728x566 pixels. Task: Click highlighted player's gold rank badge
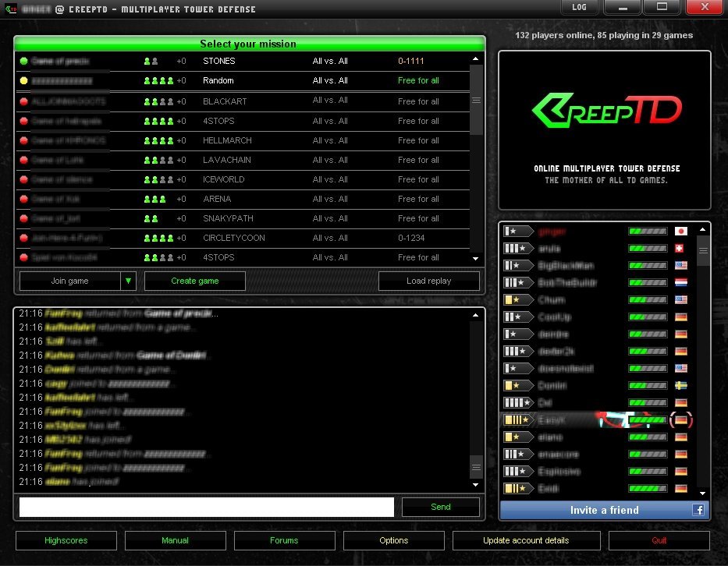click(x=518, y=420)
